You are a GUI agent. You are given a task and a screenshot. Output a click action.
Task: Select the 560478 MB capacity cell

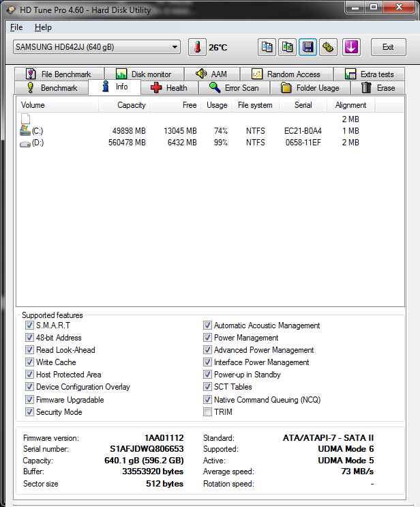(x=127, y=143)
